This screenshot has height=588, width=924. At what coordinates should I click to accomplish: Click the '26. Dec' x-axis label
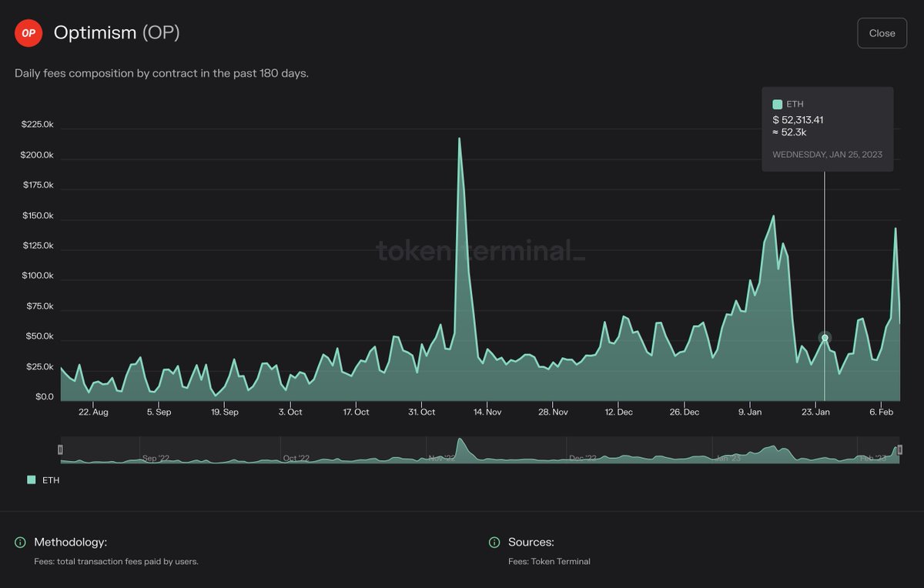pyautogui.click(x=684, y=413)
